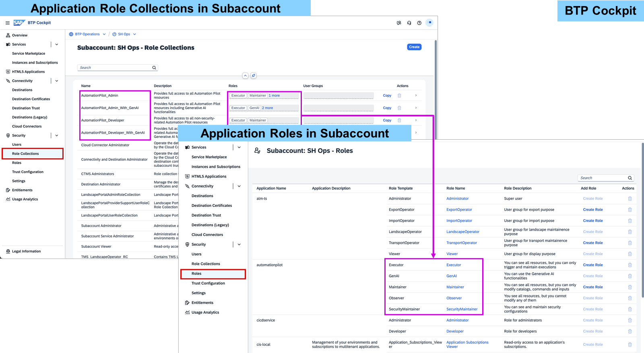
Task: Click the SAP logo in the cockpit header
Action: tap(19, 23)
